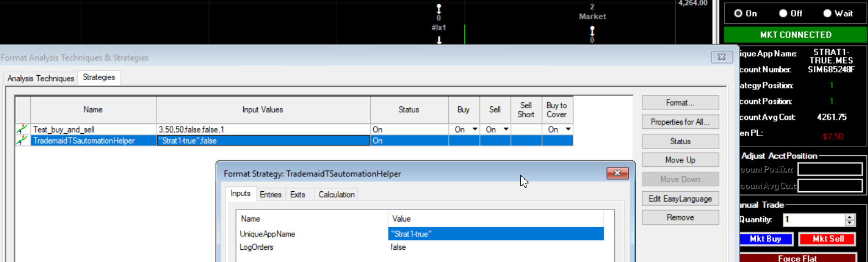Image resolution: width=868 pixels, height=262 pixels.
Task: Click Properties for All button
Action: click(680, 122)
